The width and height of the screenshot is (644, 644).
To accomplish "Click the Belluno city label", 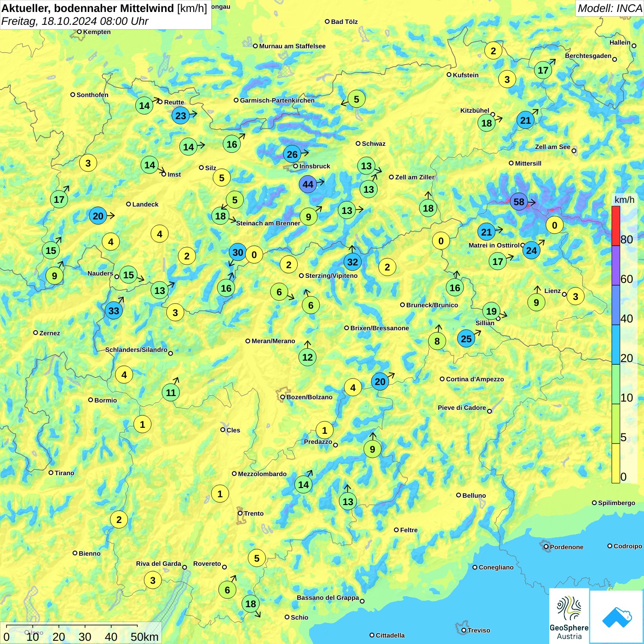I will coord(474,495).
